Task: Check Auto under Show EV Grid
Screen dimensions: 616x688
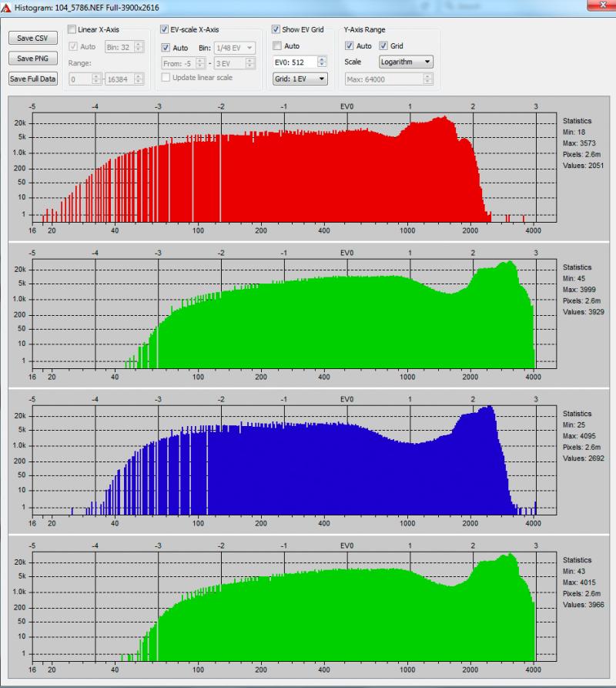Action: tap(277, 45)
